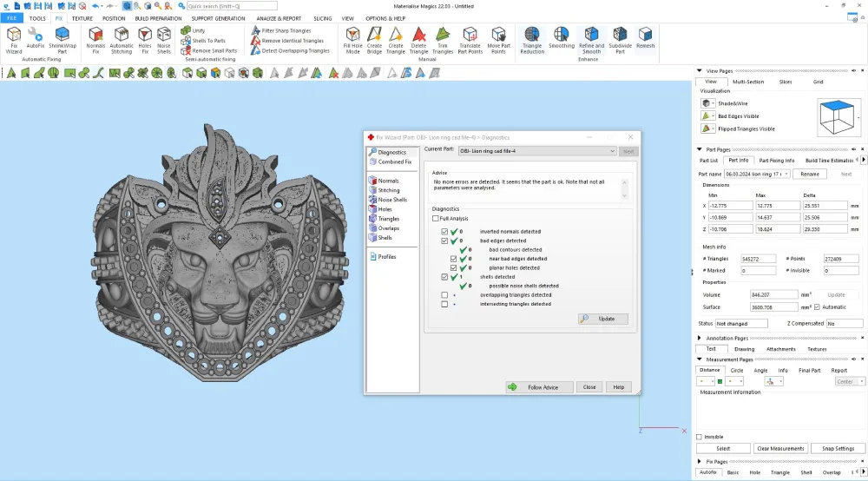Click Refine and Smooth

(591, 40)
